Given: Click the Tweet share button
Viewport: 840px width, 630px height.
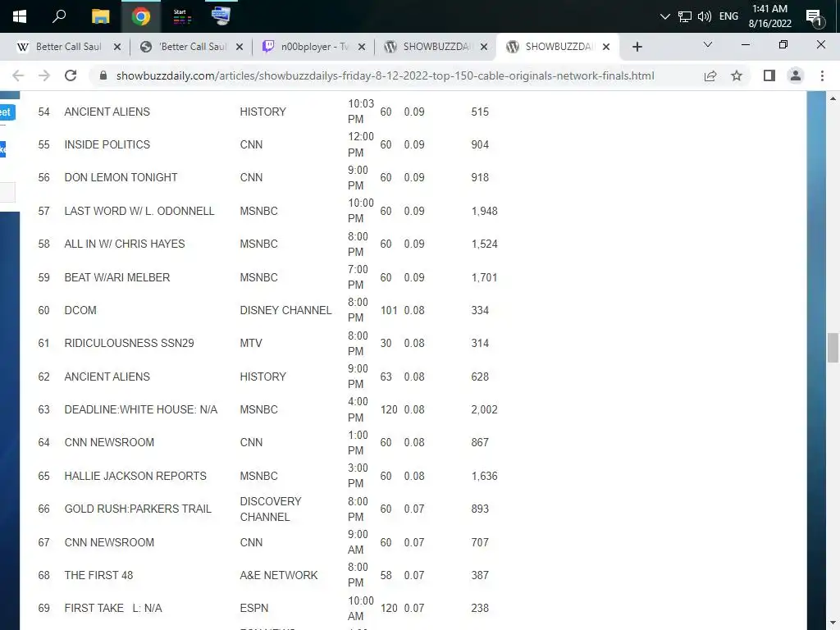Looking at the screenshot, I should pyautogui.click(x=7, y=112).
